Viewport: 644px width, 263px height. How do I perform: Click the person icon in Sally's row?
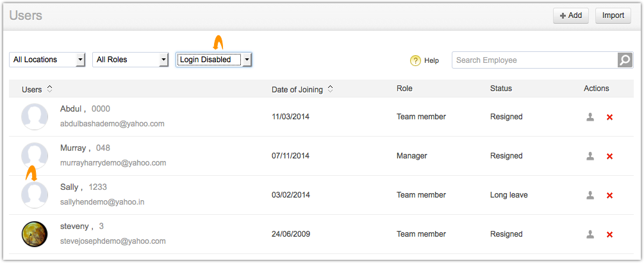590,195
